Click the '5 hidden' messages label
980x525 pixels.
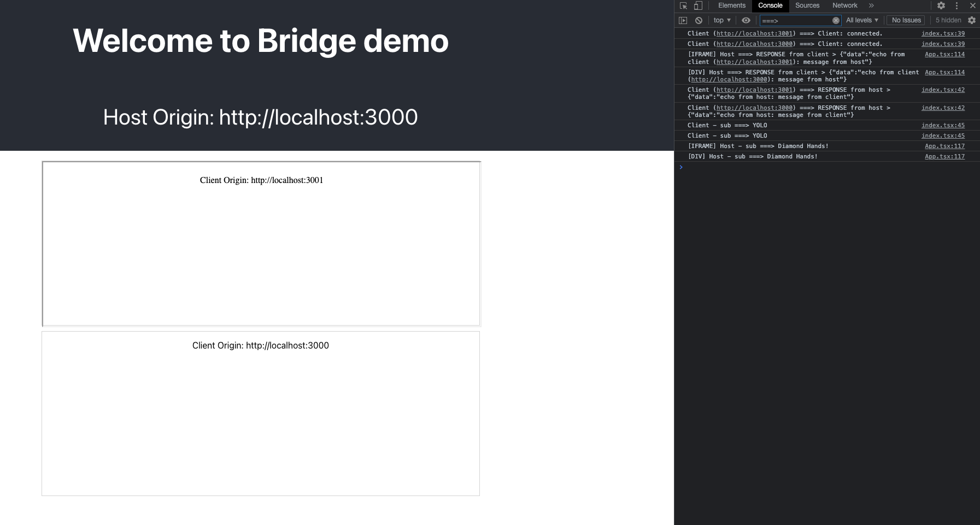[x=948, y=20]
